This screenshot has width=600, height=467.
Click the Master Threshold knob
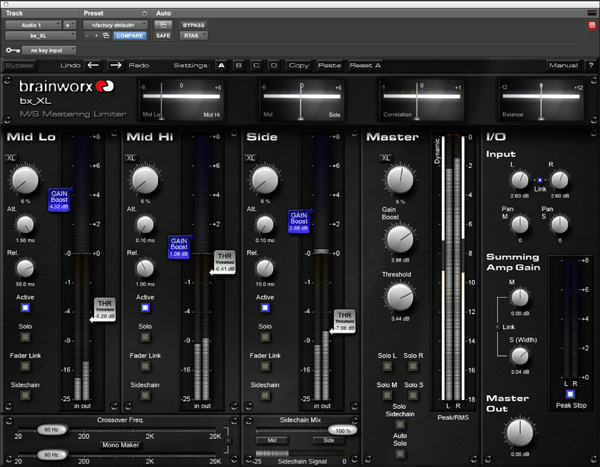(400, 297)
